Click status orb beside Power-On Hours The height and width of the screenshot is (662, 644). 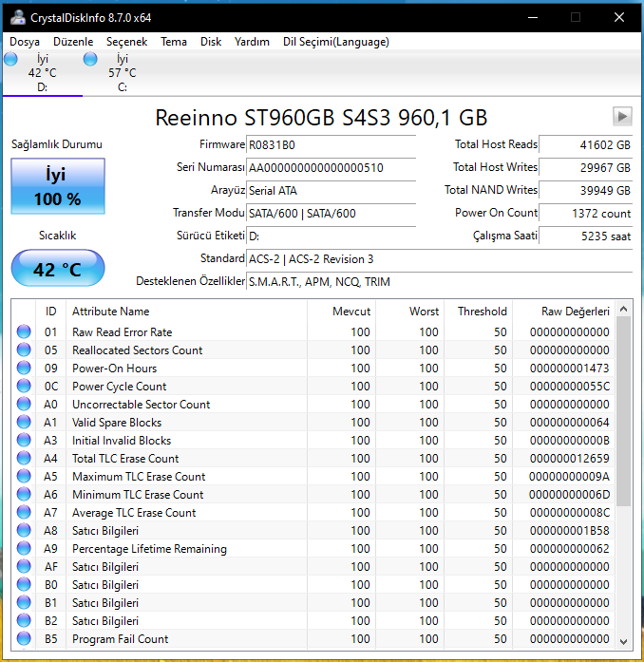point(25,369)
